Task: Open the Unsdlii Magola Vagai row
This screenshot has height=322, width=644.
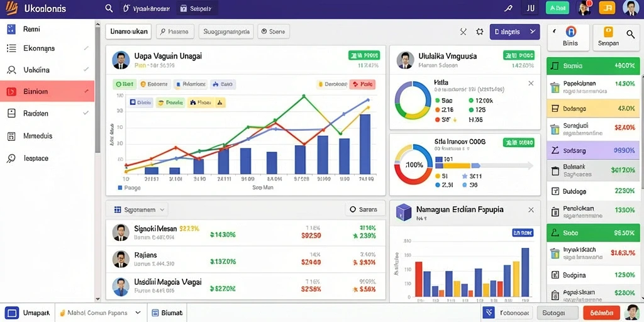Action: 246,286
